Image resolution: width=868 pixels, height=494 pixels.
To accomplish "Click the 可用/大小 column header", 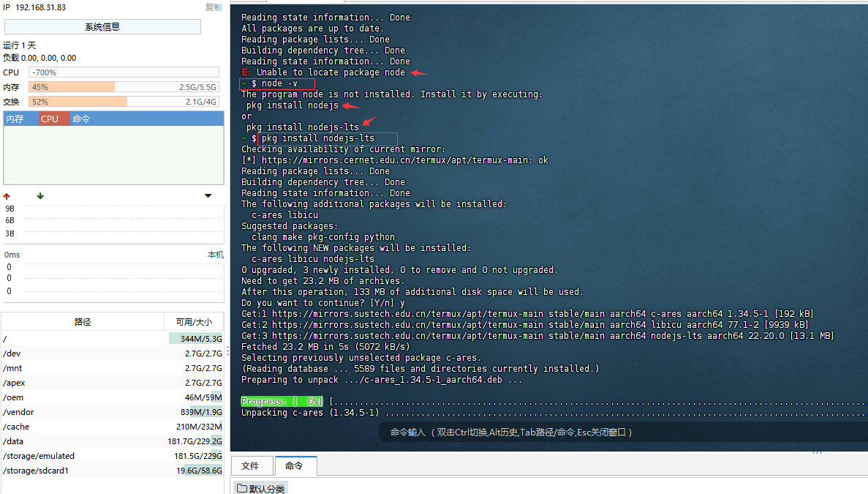I will pyautogui.click(x=194, y=322).
